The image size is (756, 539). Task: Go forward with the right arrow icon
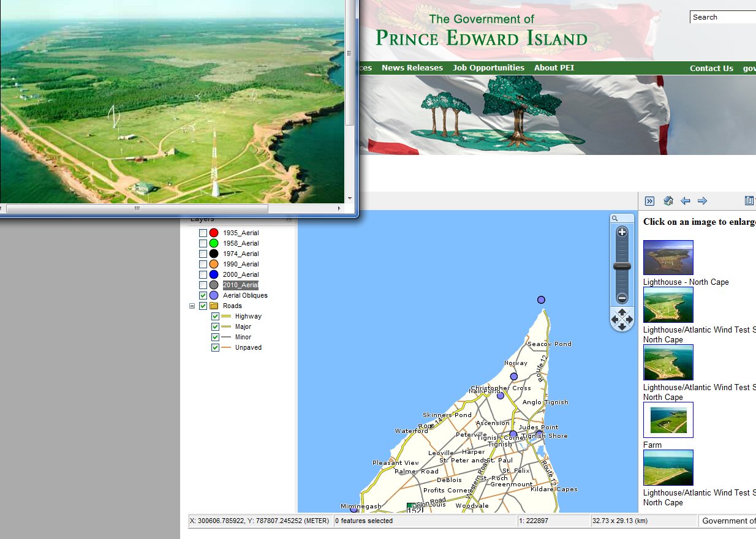pos(703,201)
